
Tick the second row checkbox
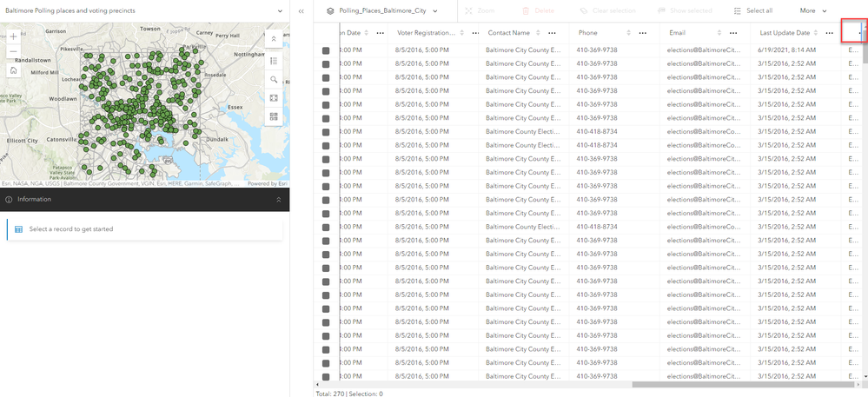(x=326, y=63)
